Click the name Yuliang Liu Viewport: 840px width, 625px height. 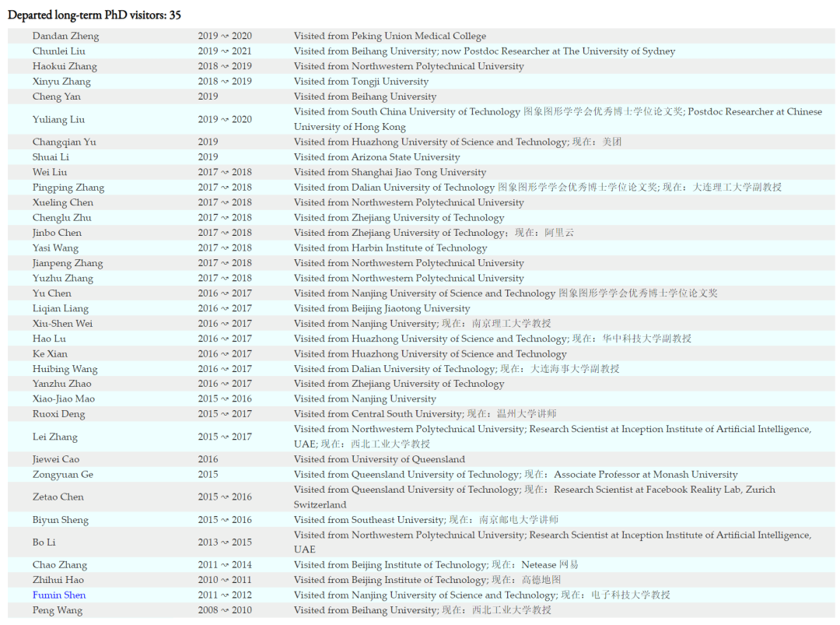click(58, 119)
